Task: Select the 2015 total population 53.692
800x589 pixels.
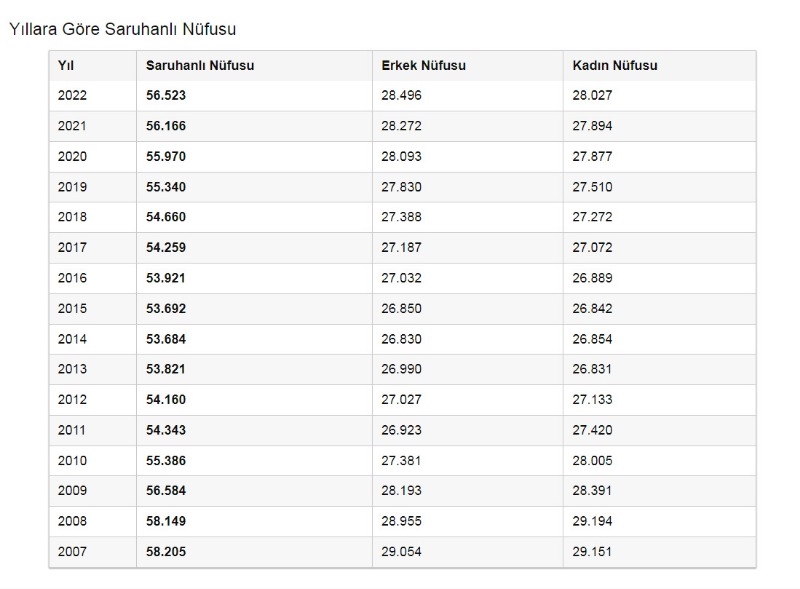Action: pyautogui.click(x=166, y=309)
